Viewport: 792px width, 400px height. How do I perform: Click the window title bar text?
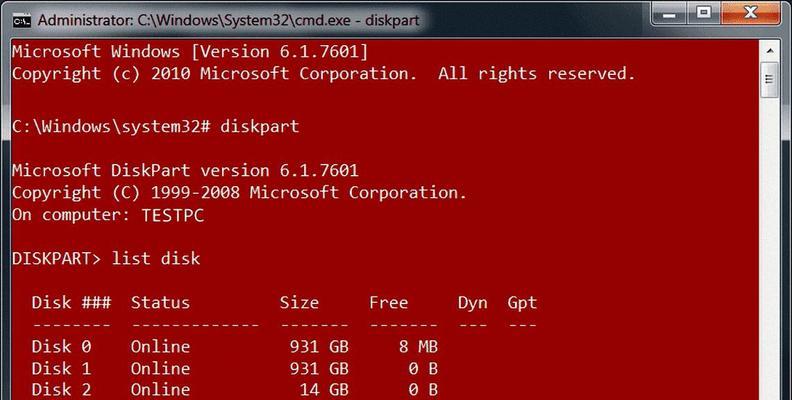click(x=228, y=21)
